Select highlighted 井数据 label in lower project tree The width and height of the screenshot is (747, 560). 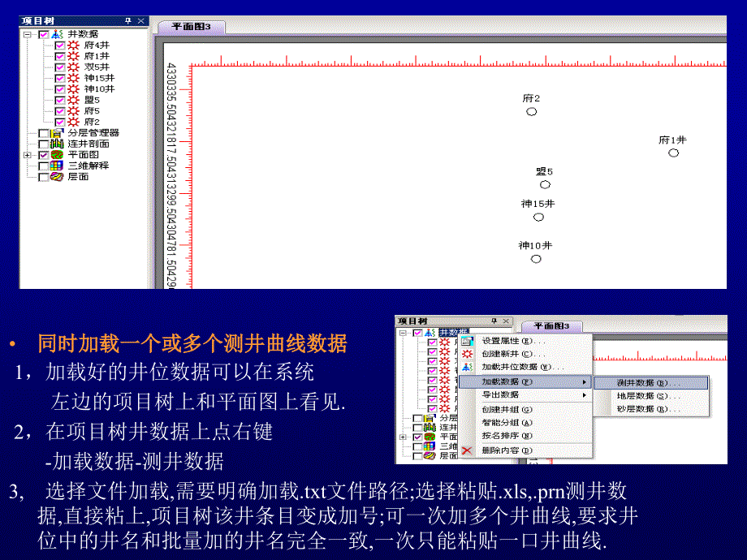[x=453, y=333]
